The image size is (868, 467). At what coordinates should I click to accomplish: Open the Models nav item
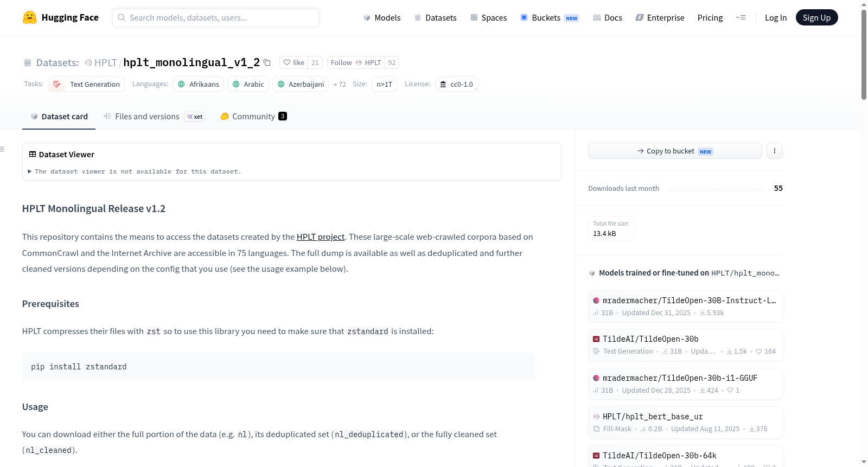[382, 17]
